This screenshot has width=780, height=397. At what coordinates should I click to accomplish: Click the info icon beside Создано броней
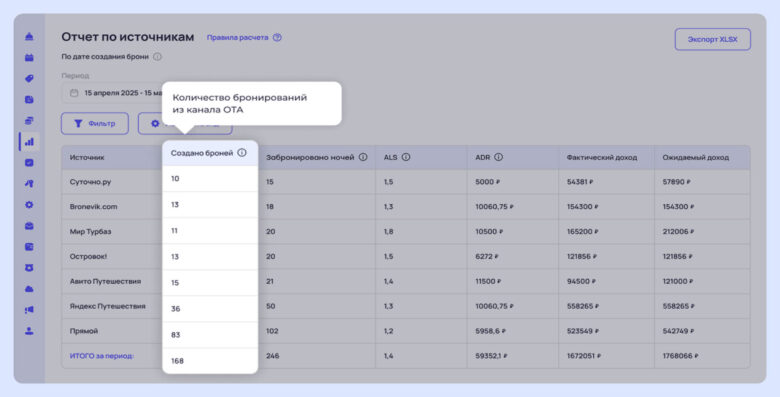click(x=242, y=153)
